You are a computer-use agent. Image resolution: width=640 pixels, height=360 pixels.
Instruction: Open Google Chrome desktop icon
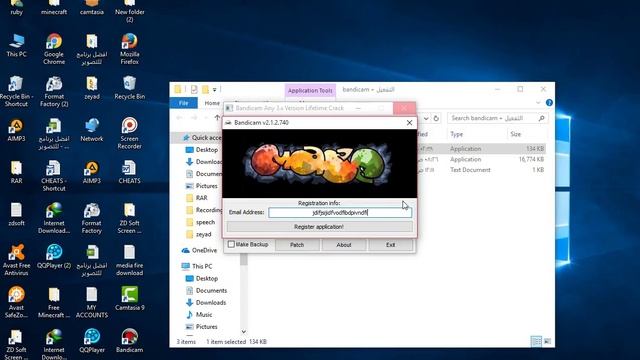pyautogui.click(x=54, y=49)
